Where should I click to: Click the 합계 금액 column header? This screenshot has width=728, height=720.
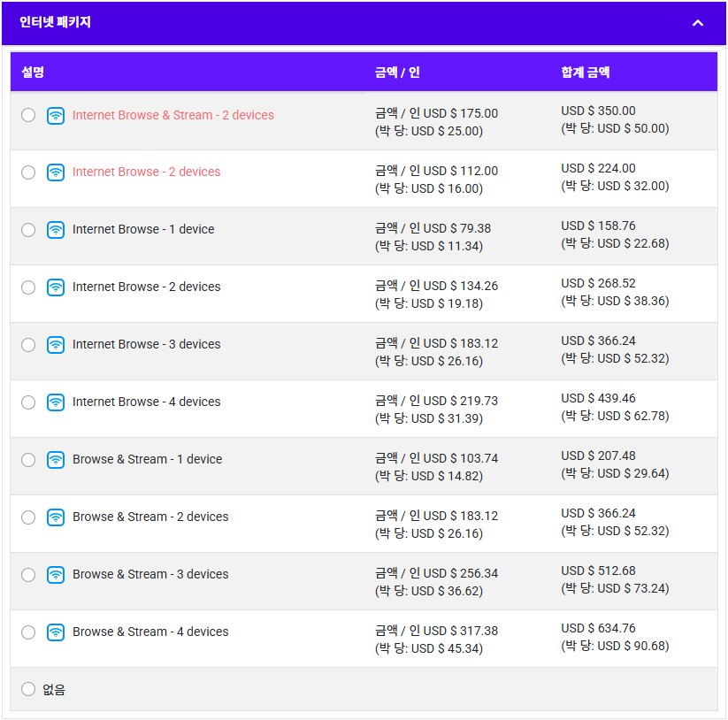pos(585,72)
